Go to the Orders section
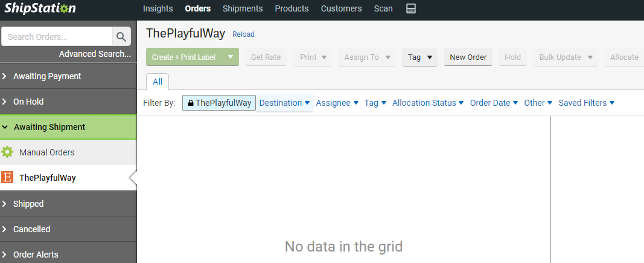Image resolution: width=644 pixels, height=263 pixels. pyautogui.click(x=197, y=8)
